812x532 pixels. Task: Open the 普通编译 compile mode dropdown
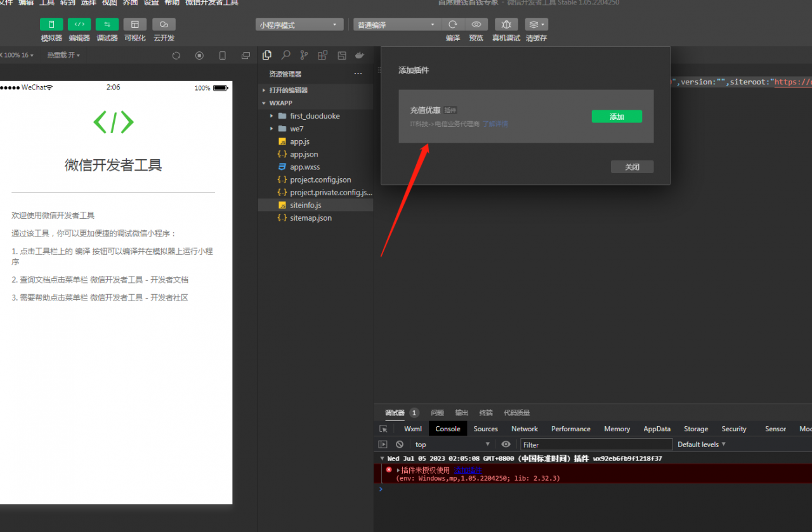(397, 25)
